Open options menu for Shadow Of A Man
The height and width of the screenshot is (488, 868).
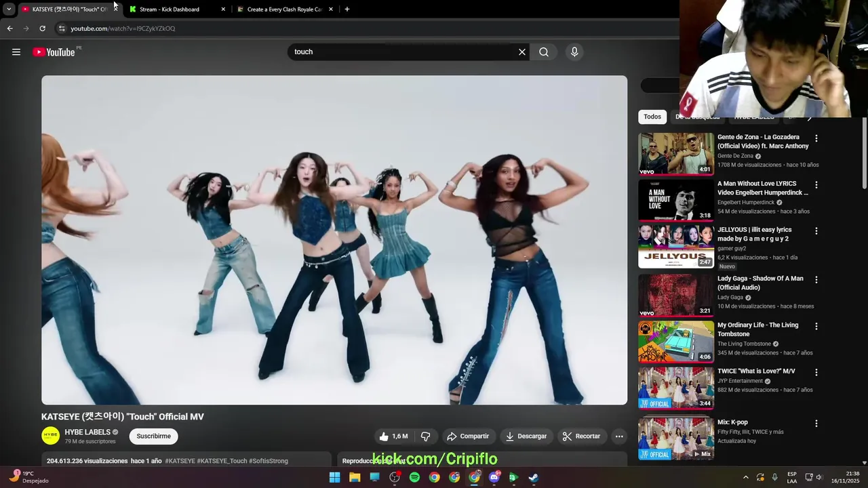point(816,279)
